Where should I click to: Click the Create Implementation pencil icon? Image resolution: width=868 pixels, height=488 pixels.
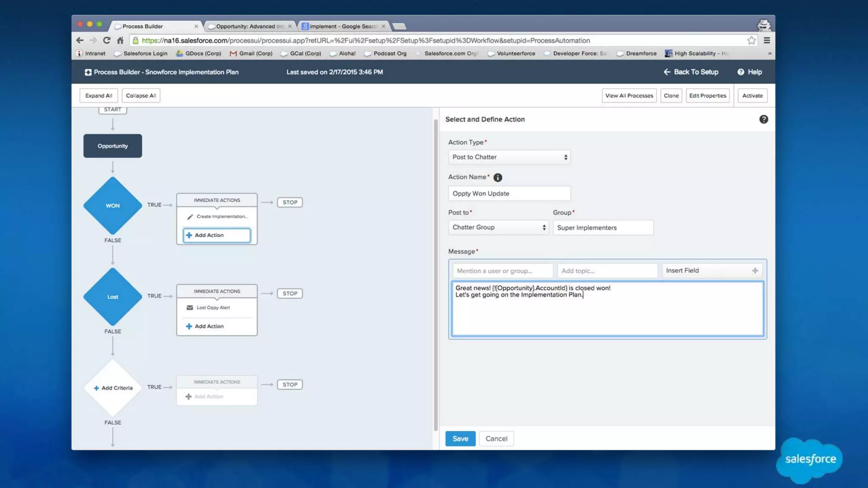coord(190,216)
